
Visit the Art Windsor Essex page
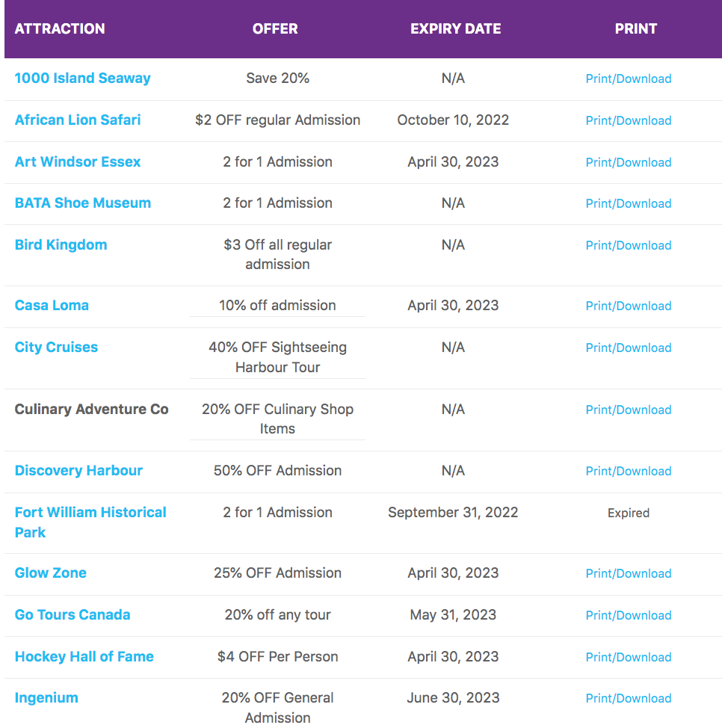(x=78, y=161)
